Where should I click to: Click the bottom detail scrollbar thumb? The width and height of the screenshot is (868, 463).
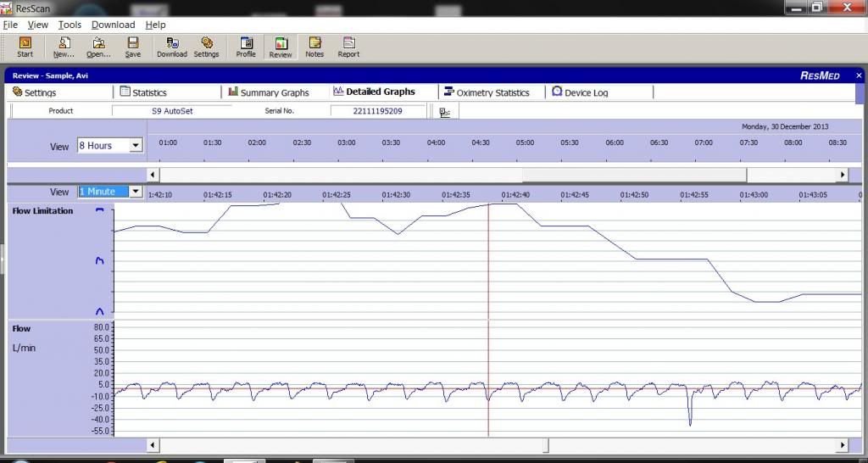point(546,444)
